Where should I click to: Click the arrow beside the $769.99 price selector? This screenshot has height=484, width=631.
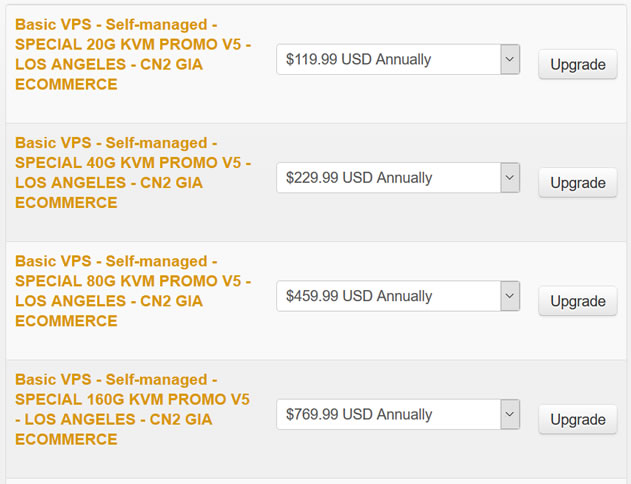tap(510, 414)
